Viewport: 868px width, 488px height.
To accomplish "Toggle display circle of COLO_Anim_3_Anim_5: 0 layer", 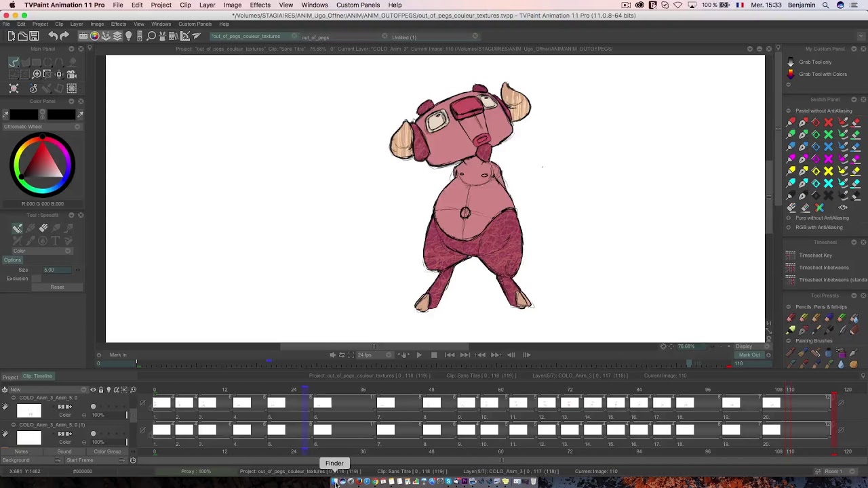I will [x=93, y=407].
